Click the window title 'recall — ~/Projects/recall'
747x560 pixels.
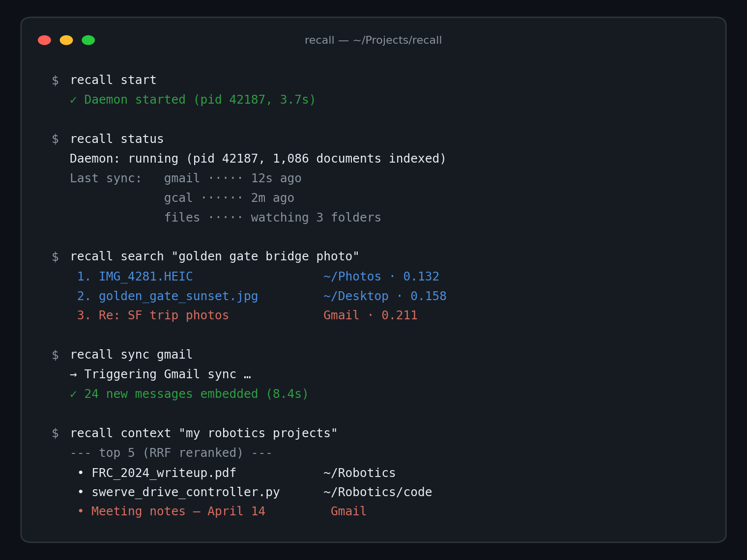click(x=373, y=40)
